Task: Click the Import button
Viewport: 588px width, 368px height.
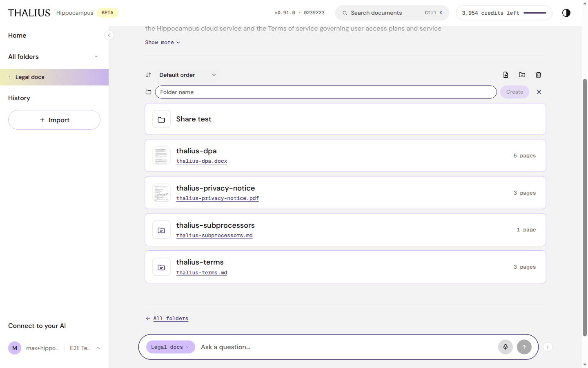Action: click(x=54, y=120)
